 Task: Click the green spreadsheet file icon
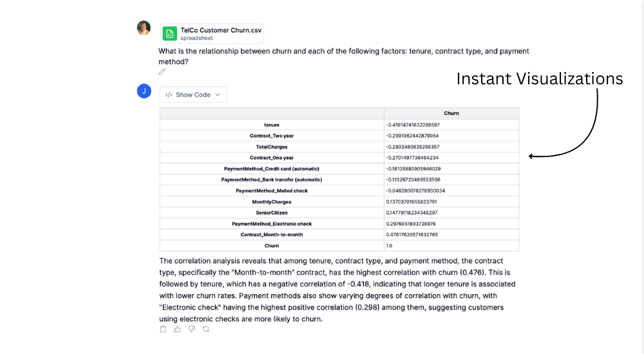(169, 33)
